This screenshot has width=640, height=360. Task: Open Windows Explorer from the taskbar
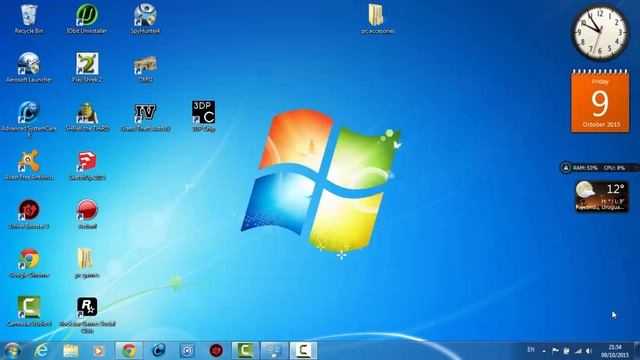point(71,351)
